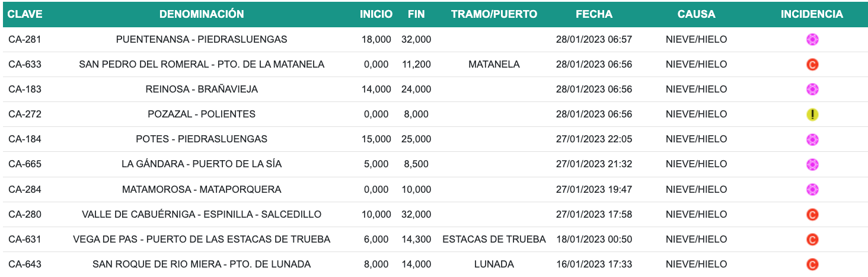Click the TRAMO/PUERTO column header
Viewport: 868px width, 277px height.
click(x=494, y=14)
